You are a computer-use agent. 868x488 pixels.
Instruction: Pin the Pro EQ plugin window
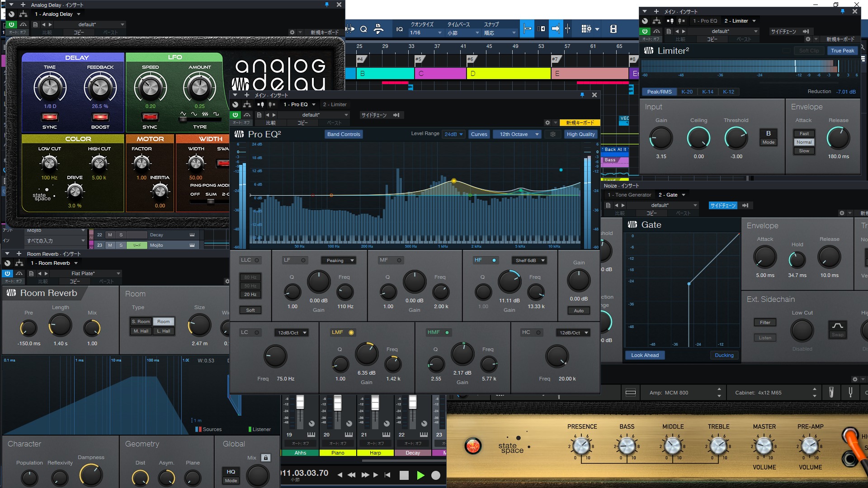click(x=582, y=95)
